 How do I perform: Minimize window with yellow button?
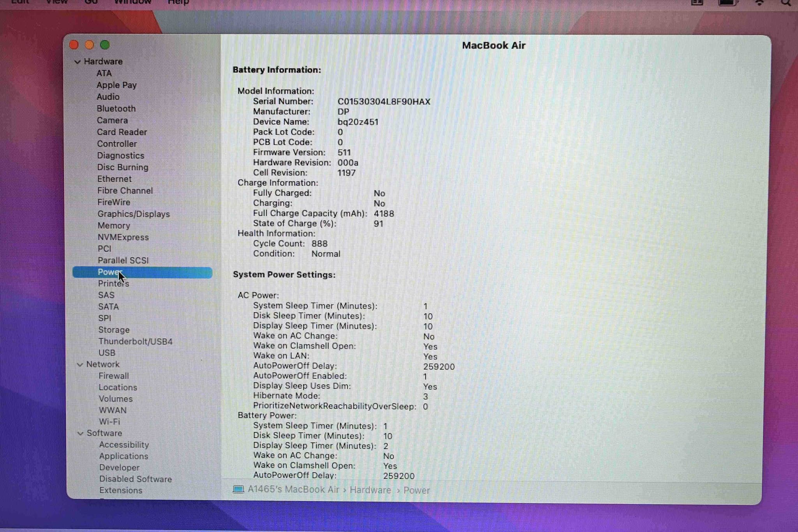tap(89, 45)
